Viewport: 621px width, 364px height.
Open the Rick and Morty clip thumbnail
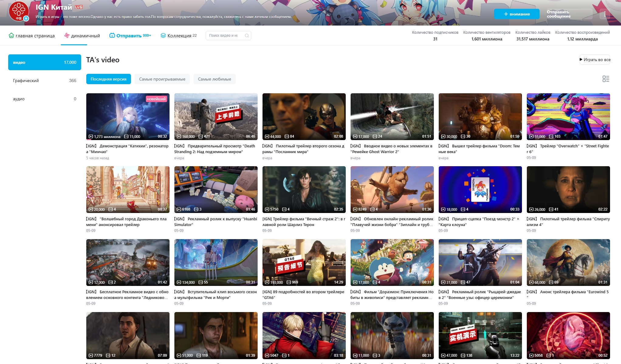point(216,263)
